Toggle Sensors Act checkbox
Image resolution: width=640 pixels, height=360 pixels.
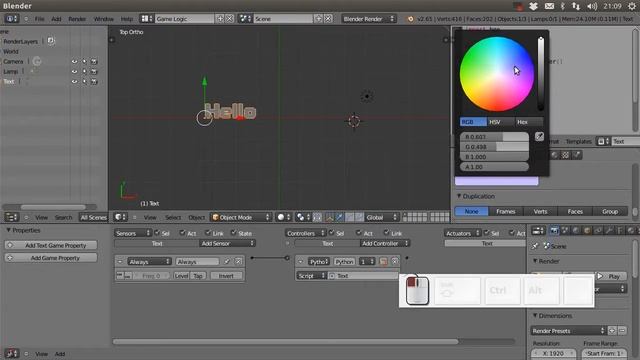click(x=182, y=233)
